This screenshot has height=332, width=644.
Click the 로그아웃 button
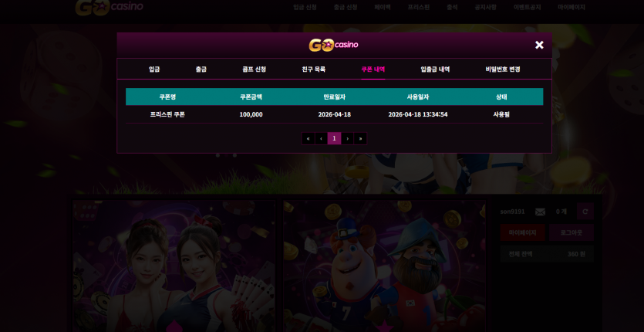pos(572,232)
